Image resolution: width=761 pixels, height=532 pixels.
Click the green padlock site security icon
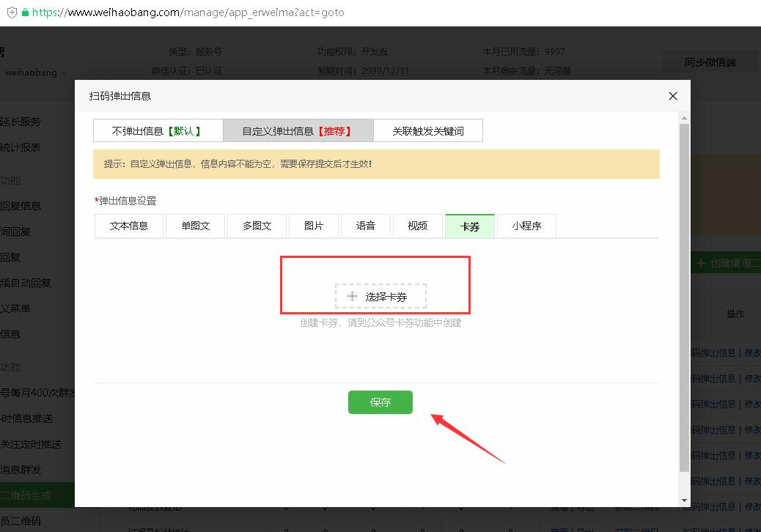(x=25, y=12)
